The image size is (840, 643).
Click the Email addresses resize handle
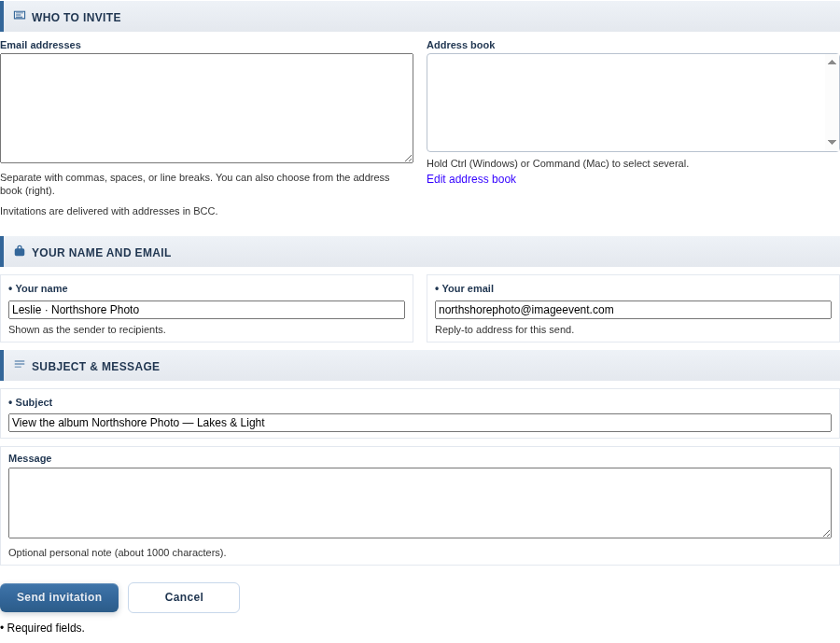point(408,158)
